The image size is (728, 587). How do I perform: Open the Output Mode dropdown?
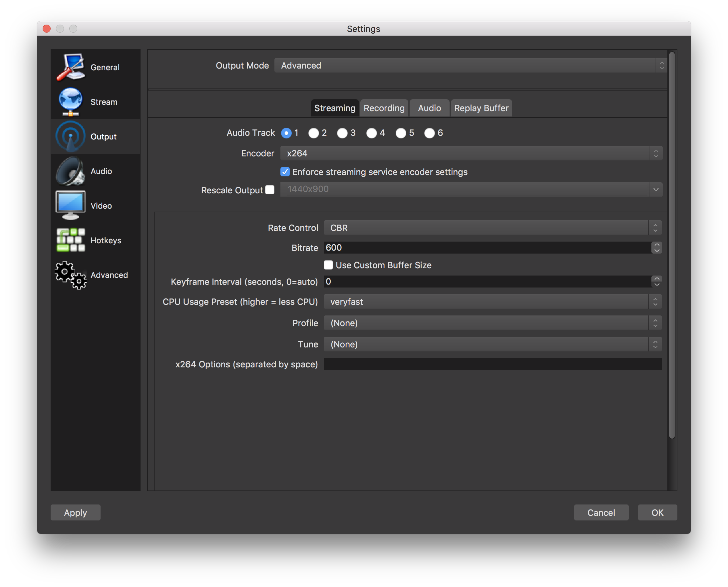471,65
